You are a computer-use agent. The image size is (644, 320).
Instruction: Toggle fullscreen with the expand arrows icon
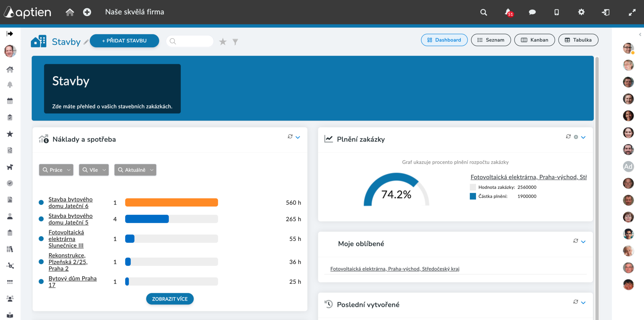point(632,12)
